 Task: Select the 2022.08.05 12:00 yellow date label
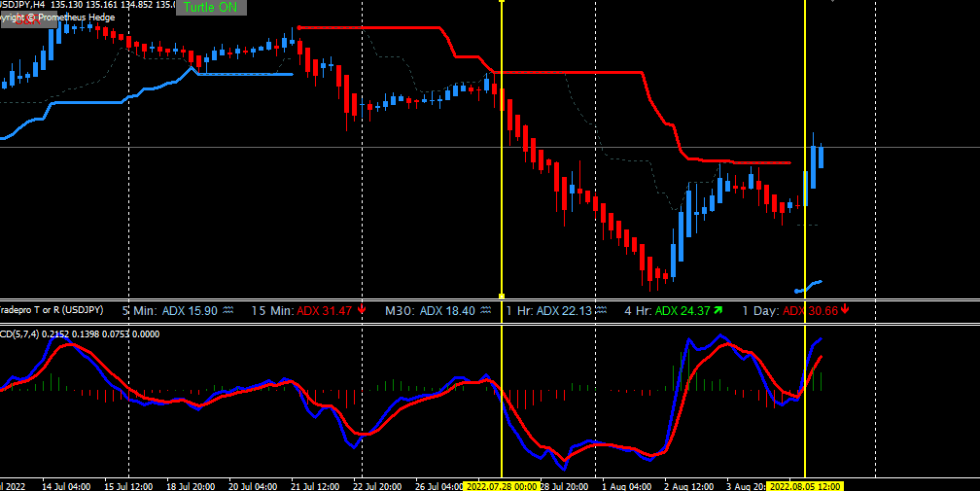(805, 486)
